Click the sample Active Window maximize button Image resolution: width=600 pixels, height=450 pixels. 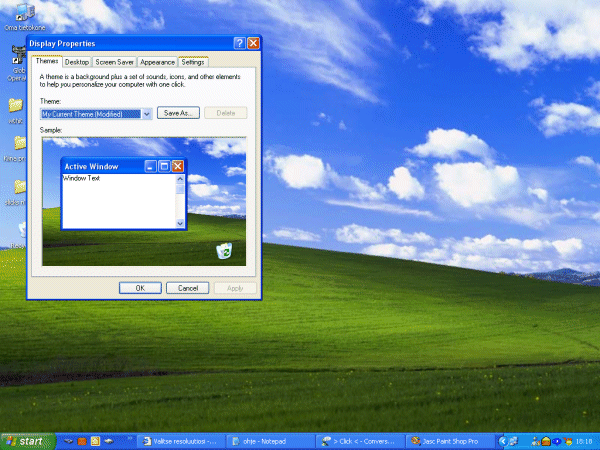pyautogui.click(x=164, y=166)
